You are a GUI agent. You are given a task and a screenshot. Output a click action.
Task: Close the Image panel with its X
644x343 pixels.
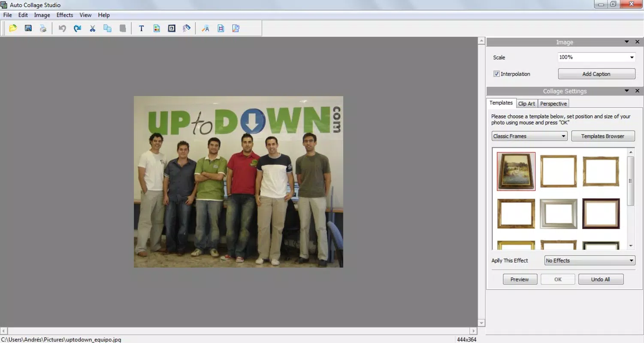pos(637,42)
